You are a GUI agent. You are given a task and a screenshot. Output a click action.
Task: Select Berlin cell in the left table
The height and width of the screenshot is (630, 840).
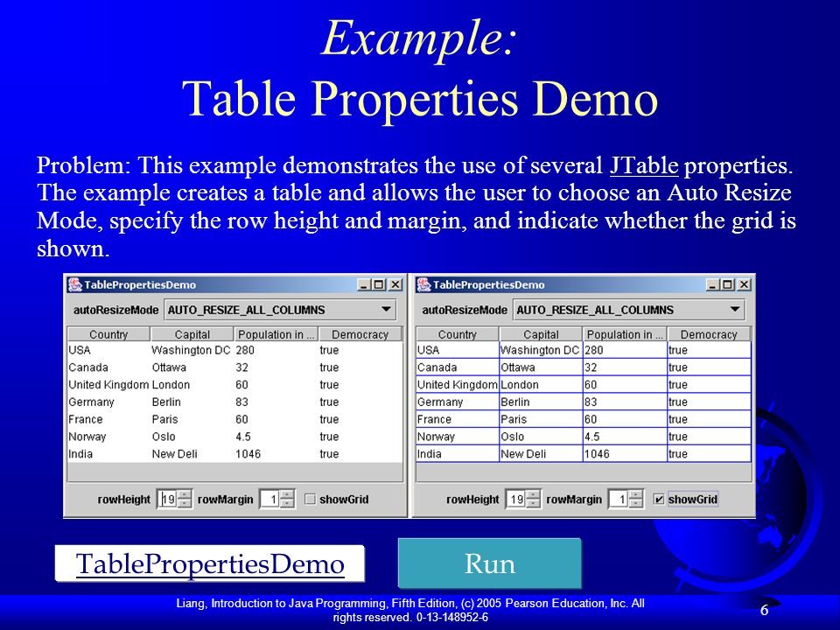coord(192,402)
